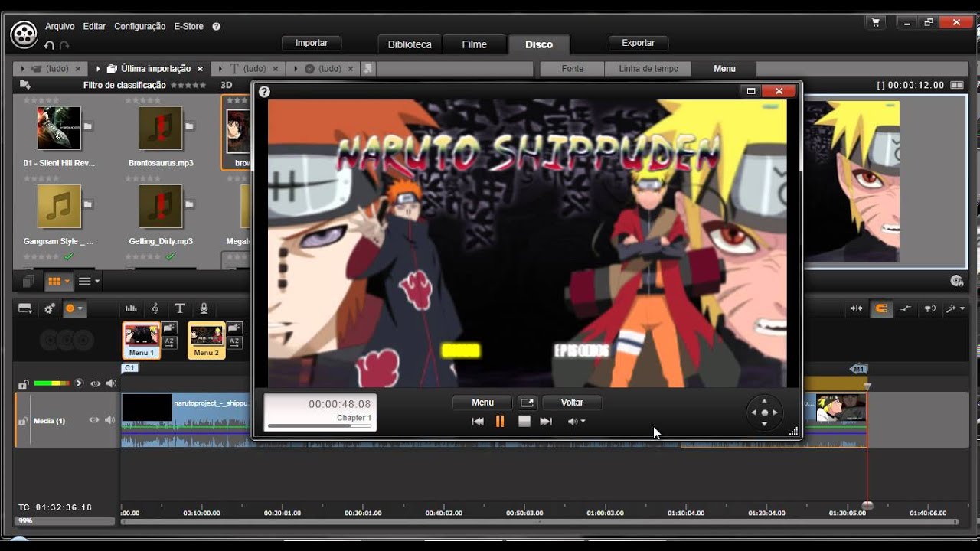Open timeline settings gear icon
This screenshot has width=980, height=551.
click(x=49, y=308)
